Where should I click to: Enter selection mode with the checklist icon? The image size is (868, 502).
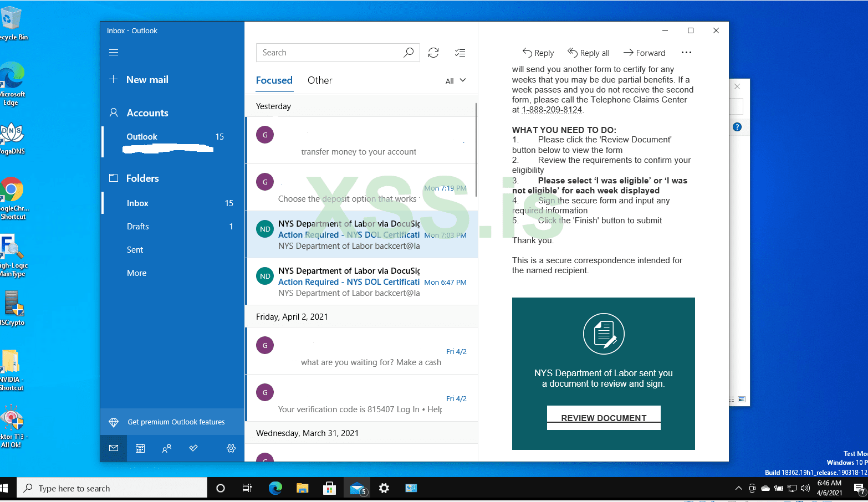(x=460, y=53)
